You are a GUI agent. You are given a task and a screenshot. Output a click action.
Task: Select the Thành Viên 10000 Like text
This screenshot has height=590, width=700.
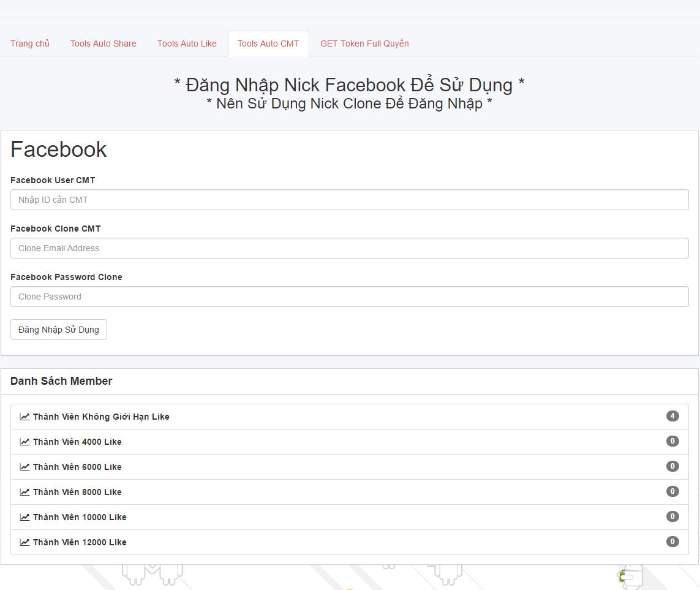80,516
